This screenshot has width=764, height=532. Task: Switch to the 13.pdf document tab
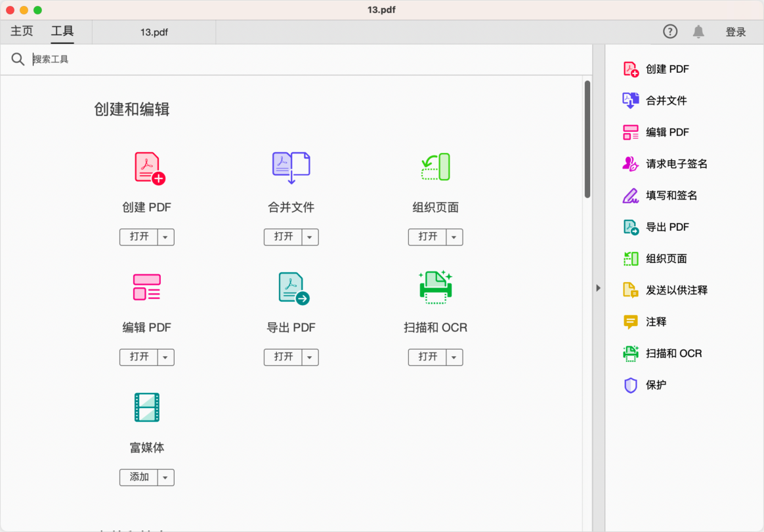154,32
